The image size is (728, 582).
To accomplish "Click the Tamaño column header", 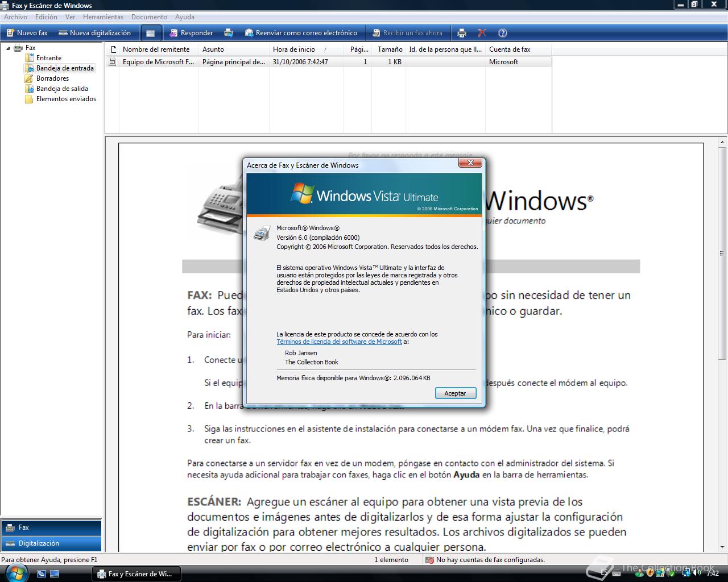I will (388, 49).
